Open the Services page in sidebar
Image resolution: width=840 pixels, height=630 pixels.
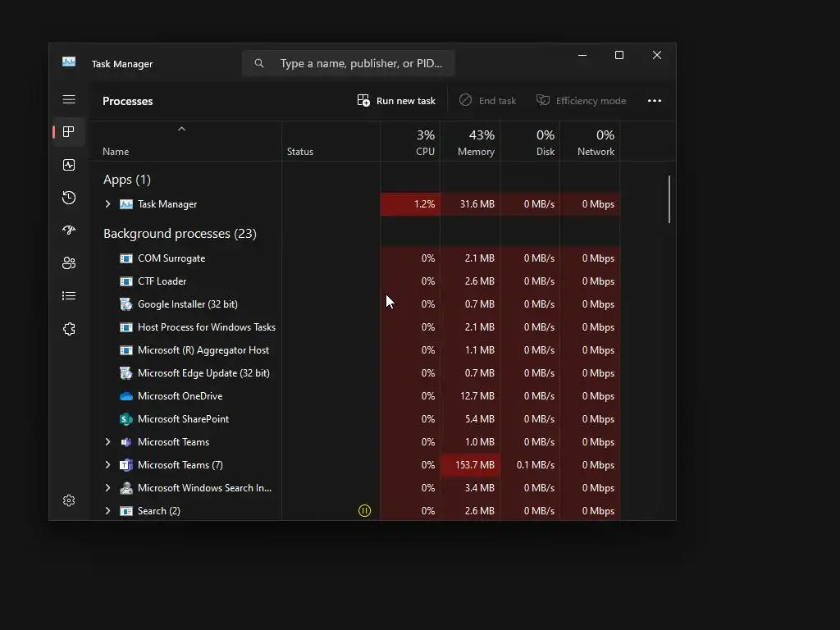coord(69,329)
